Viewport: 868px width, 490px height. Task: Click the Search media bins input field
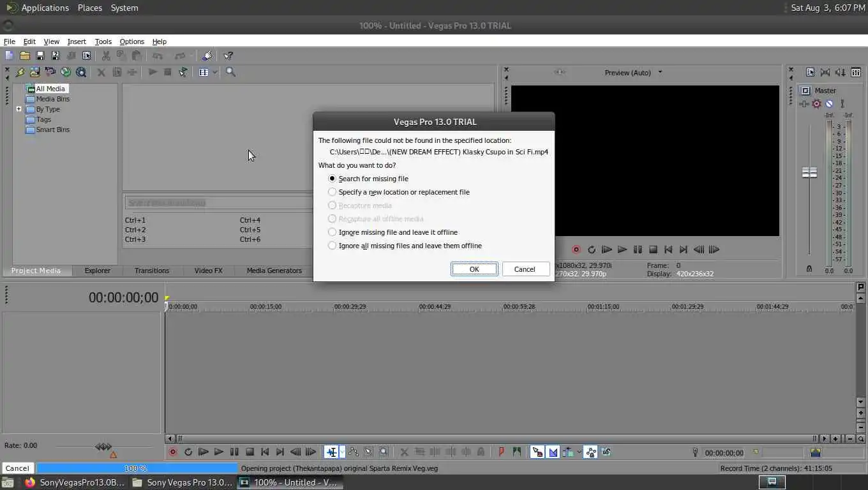[218, 203]
